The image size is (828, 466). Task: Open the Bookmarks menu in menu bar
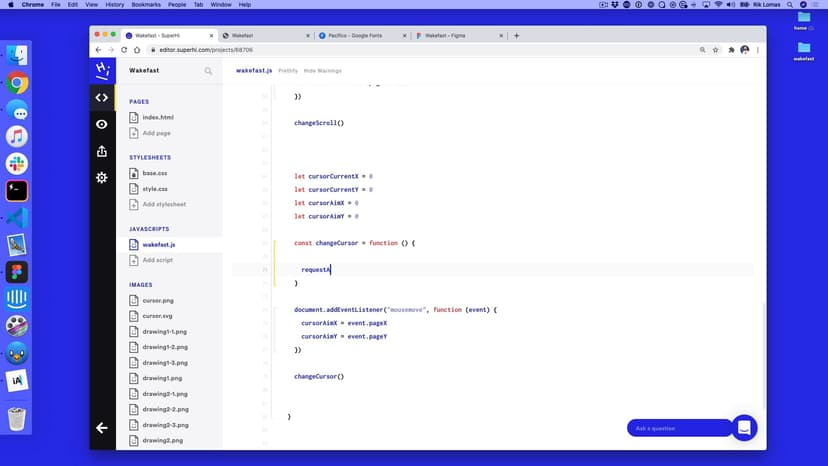[x=145, y=5]
